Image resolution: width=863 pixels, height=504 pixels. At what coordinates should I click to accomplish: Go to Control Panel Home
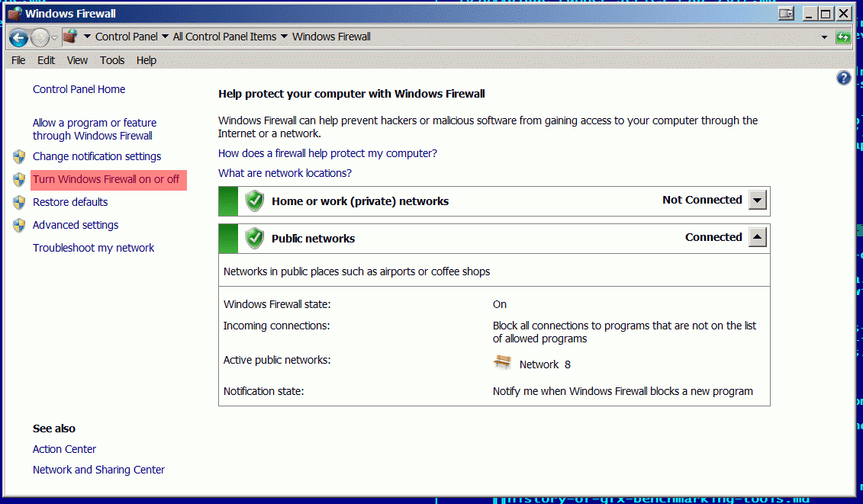[79, 89]
